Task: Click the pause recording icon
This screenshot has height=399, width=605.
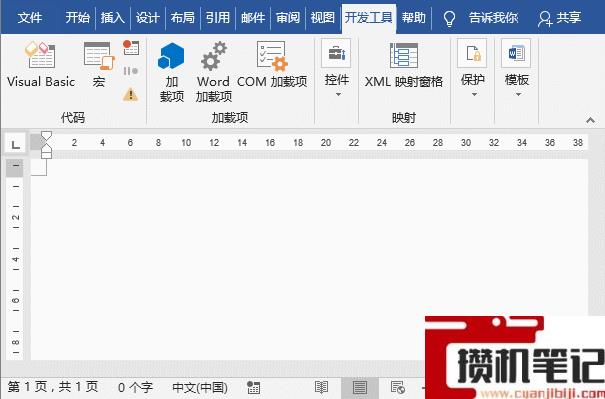Action: pos(131,71)
